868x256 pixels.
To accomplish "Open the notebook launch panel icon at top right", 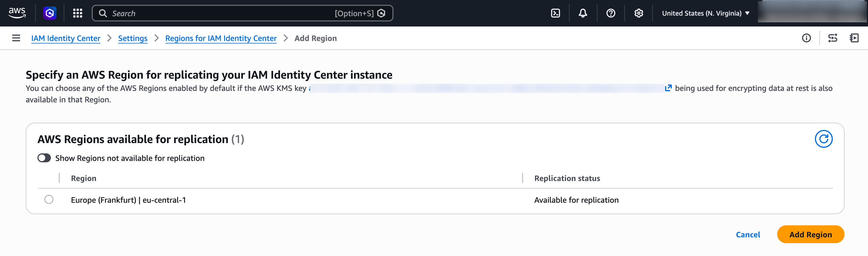I will coord(854,38).
